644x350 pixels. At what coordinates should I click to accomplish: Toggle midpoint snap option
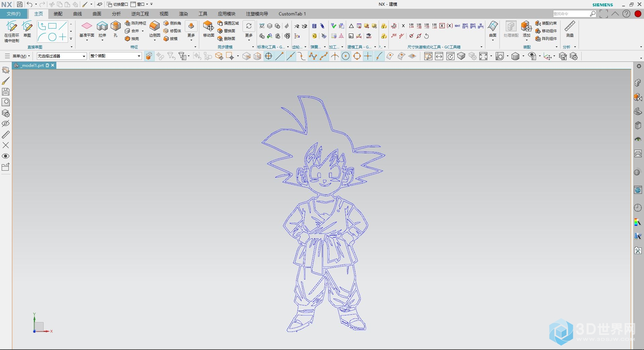(290, 56)
